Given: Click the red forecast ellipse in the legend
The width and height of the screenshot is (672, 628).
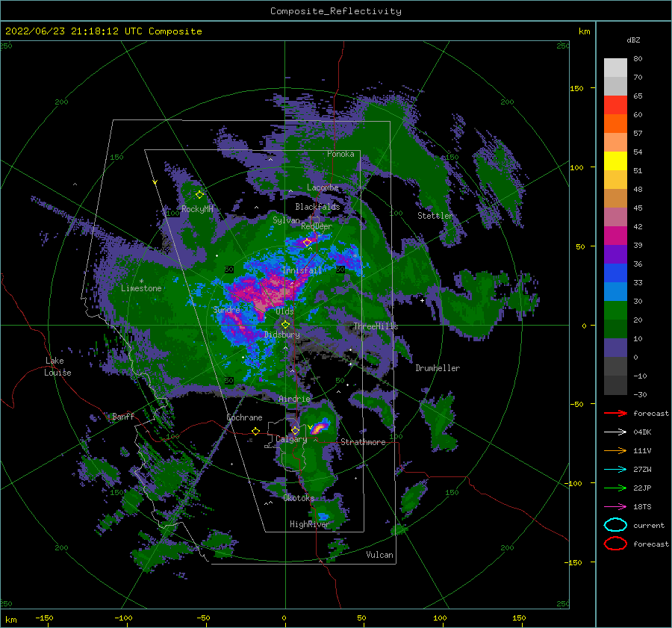Looking at the screenshot, I should [x=615, y=544].
